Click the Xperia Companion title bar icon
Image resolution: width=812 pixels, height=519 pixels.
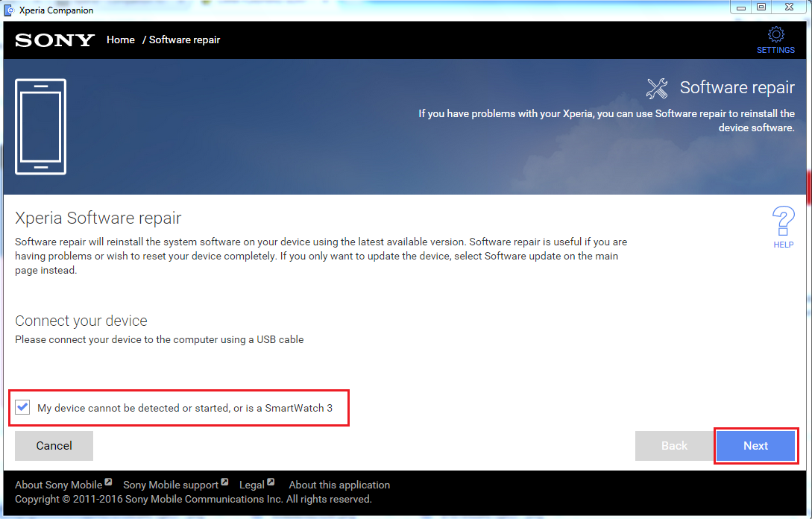click(x=9, y=10)
